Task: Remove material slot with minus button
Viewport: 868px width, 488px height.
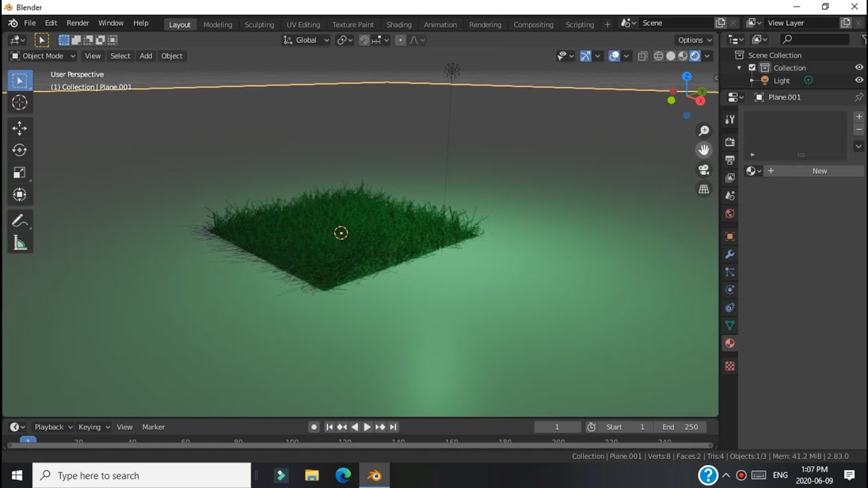Action: pyautogui.click(x=859, y=129)
